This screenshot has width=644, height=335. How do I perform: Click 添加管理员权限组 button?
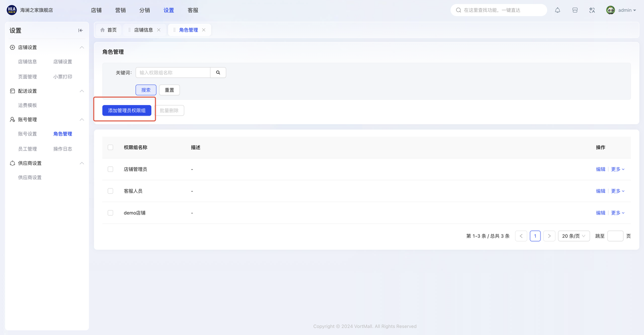click(x=127, y=110)
